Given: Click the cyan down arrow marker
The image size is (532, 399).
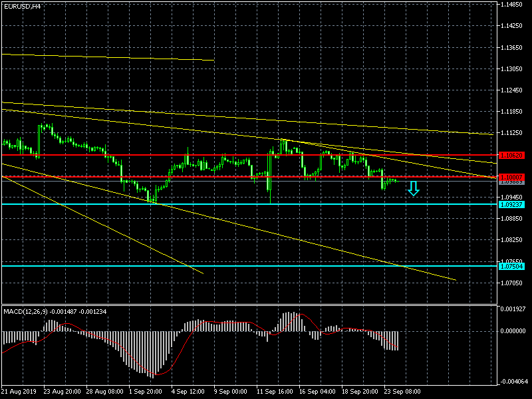Looking at the screenshot, I should (x=414, y=189).
